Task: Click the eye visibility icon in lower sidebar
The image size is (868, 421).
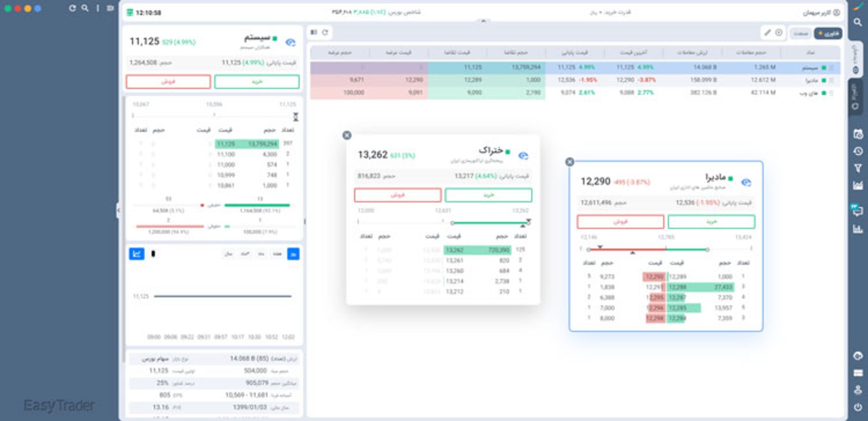Action: tap(858, 355)
